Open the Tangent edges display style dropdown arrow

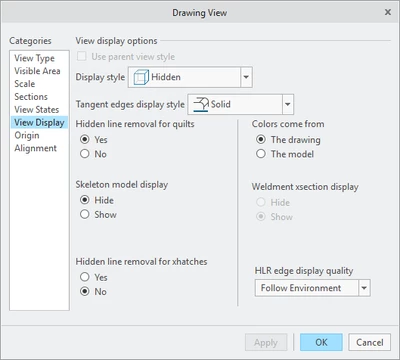pos(288,104)
